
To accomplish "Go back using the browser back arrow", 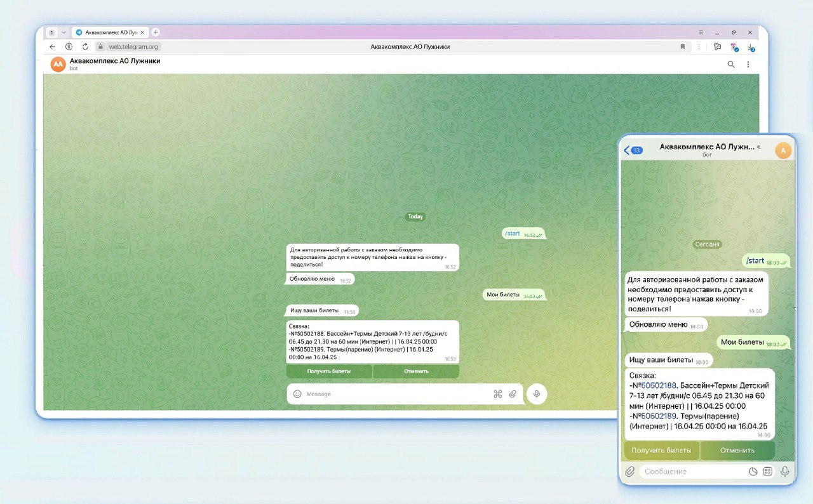I will (x=53, y=46).
